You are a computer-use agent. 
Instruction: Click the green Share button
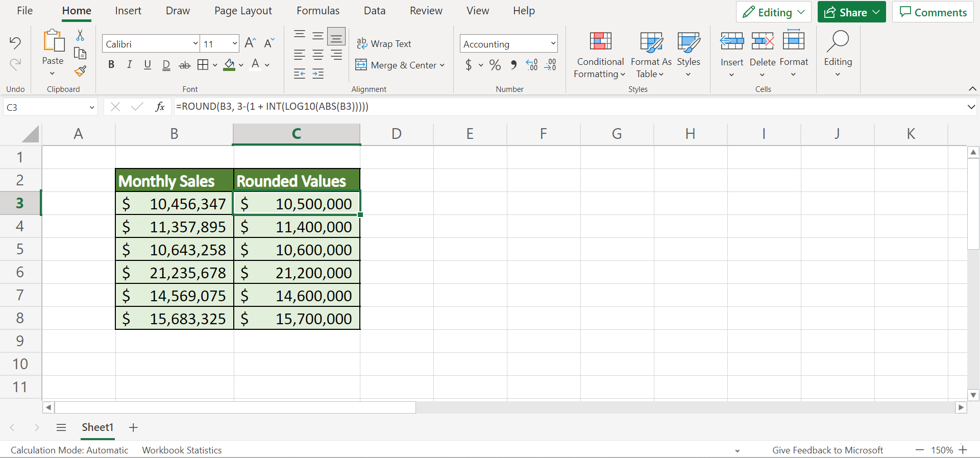click(851, 12)
